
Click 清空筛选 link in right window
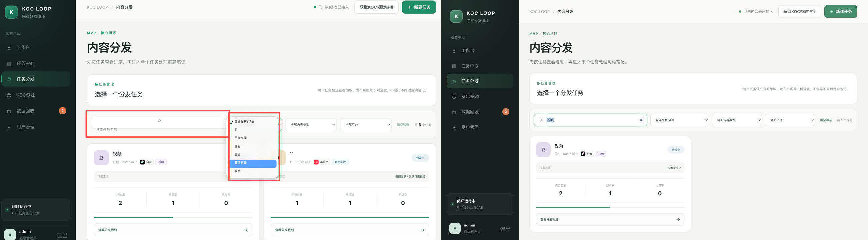pyautogui.click(x=826, y=120)
